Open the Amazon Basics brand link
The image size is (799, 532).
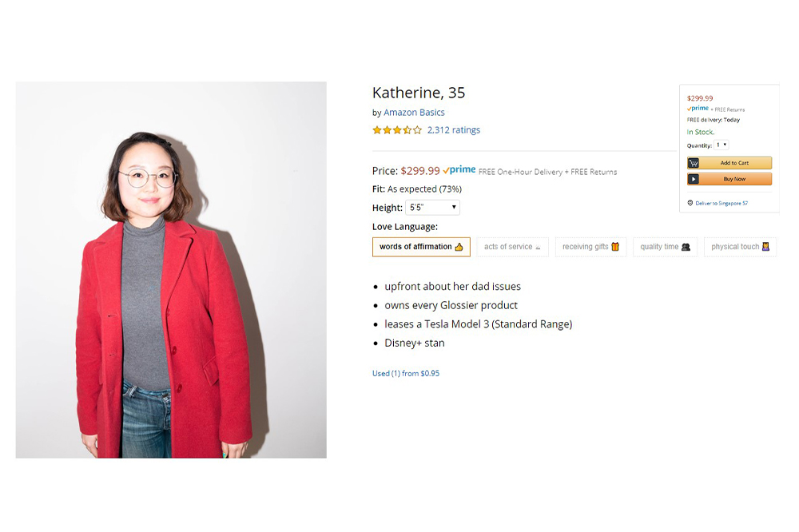[x=414, y=112]
